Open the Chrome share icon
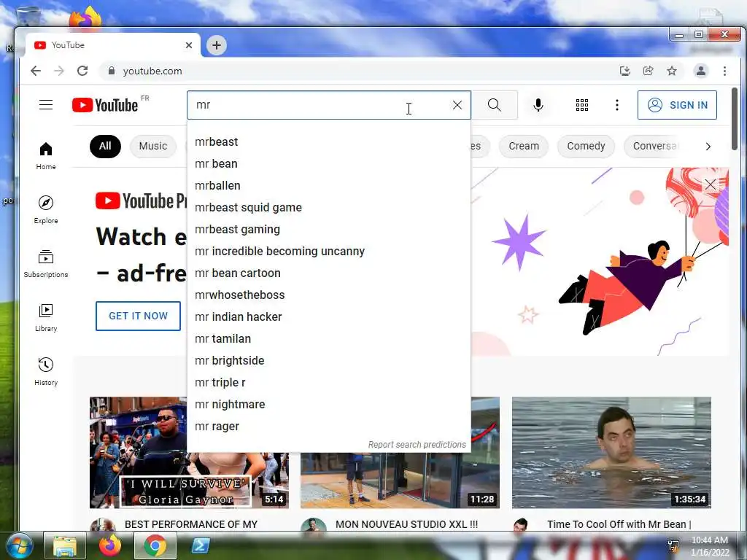747x560 pixels. (649, 71)
